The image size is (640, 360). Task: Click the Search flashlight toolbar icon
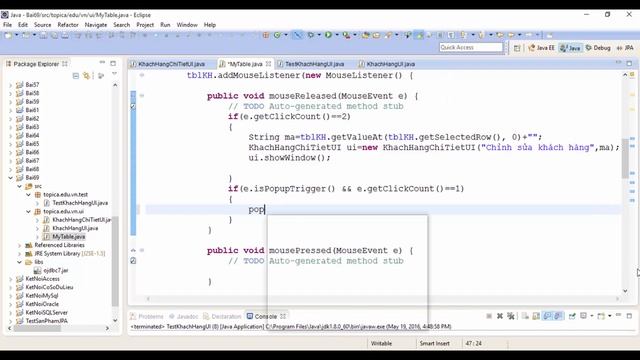[388, 35]
